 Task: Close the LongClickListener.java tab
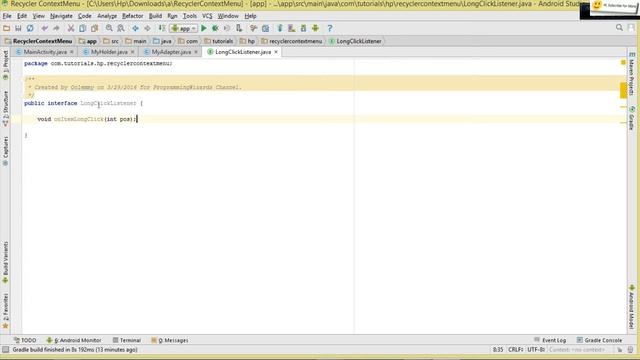pos(276,52)
